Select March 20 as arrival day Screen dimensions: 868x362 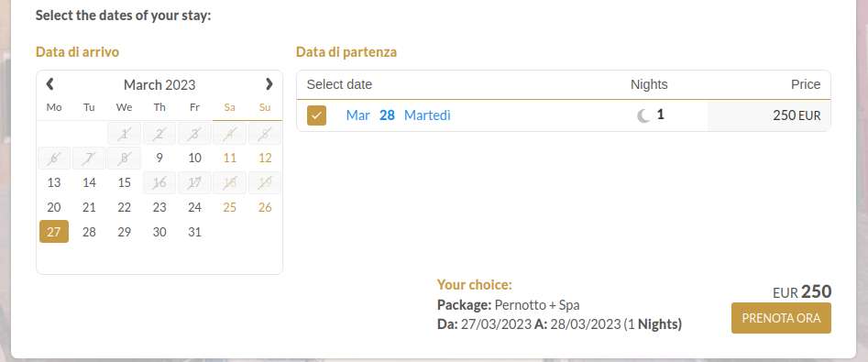point(54,207)
